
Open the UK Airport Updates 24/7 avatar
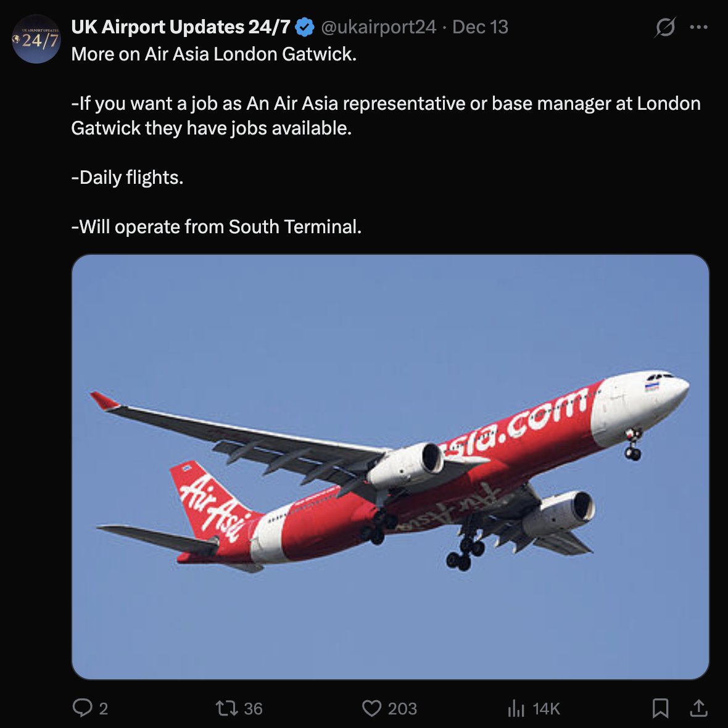click(x=36, y=39)
